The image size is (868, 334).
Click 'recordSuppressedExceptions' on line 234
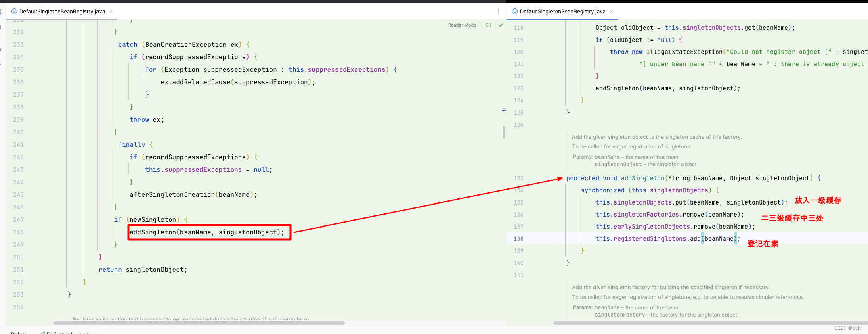[x=195, y=57]
